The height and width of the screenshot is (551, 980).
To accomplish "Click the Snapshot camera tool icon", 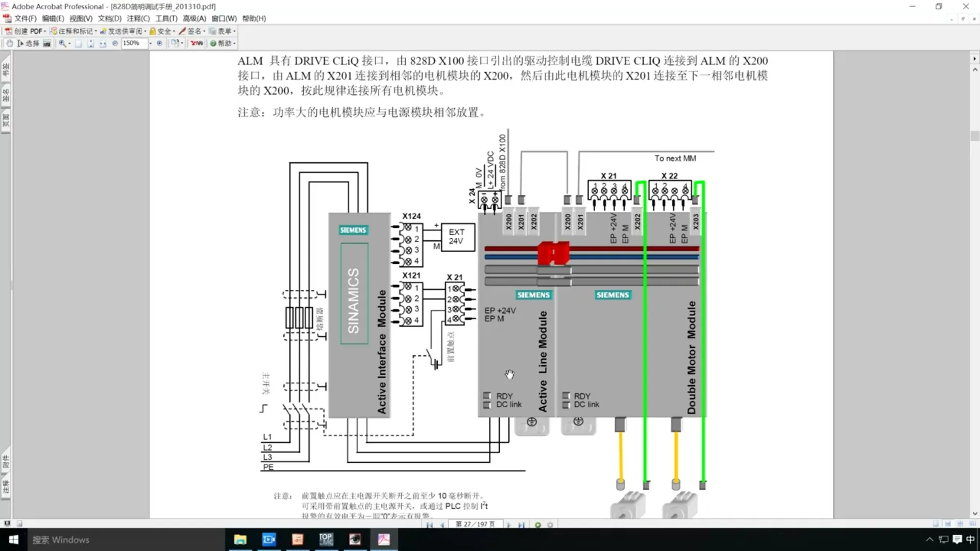I will [x=47, y=43].
